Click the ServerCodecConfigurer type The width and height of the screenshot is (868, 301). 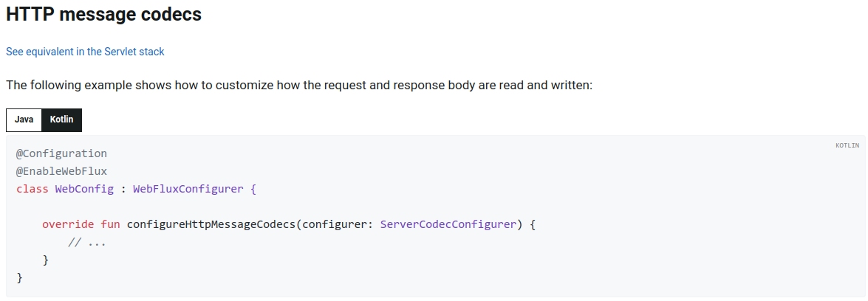[x=448, y=224]
